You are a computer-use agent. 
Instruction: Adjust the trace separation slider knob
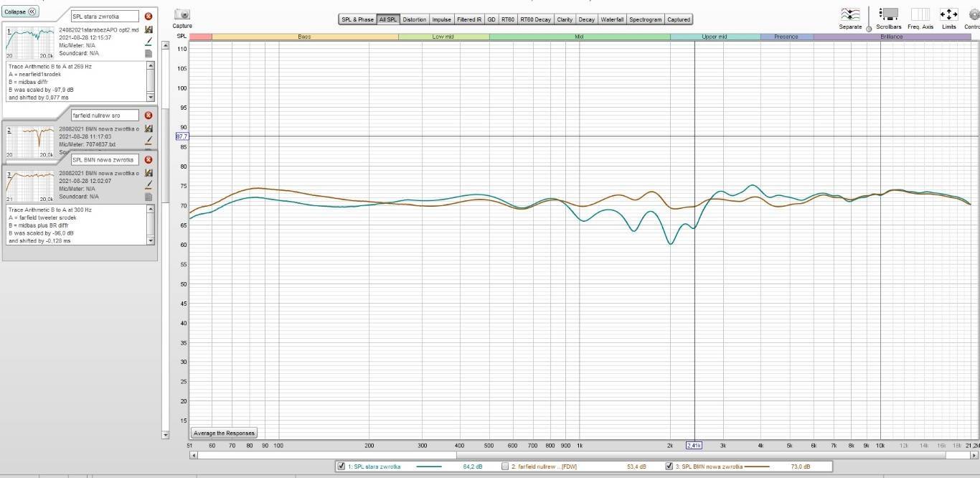point(869,29)
